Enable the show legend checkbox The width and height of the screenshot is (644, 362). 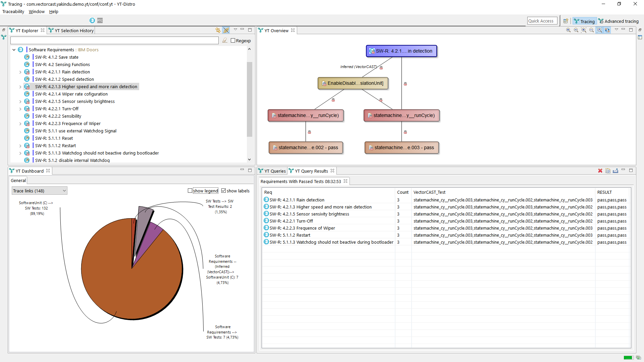click(190, 191)
